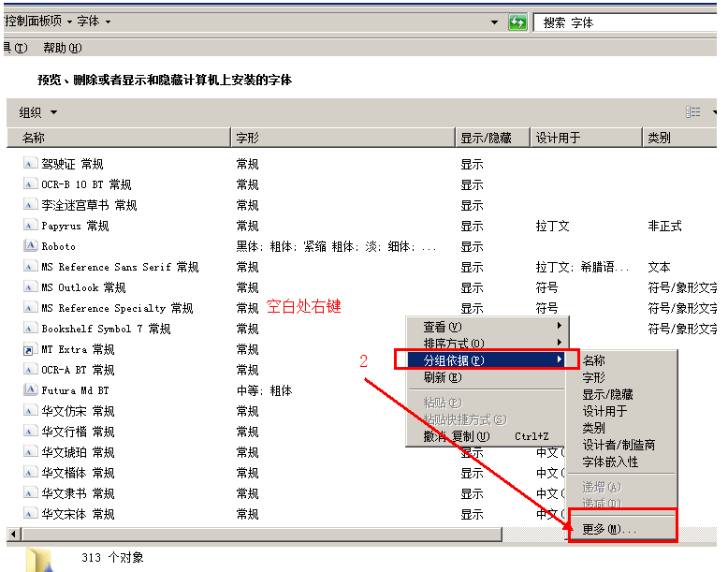Click 更多 at bottom of submenu
Image resolution: width=728 pixels, height=572 pixels.
point(609,529)
